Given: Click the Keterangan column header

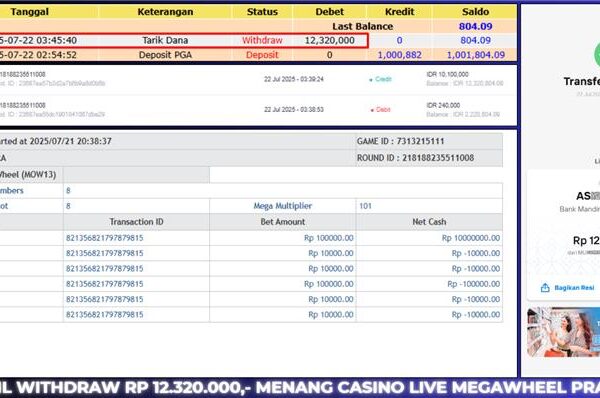Looking at the screenshot, I should click(165, 11).
